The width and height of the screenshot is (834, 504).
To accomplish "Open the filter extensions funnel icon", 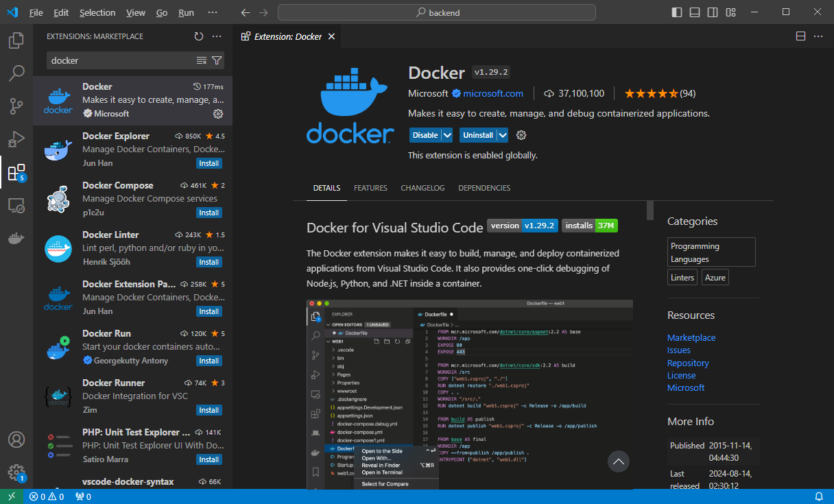I will pos(217,60).
